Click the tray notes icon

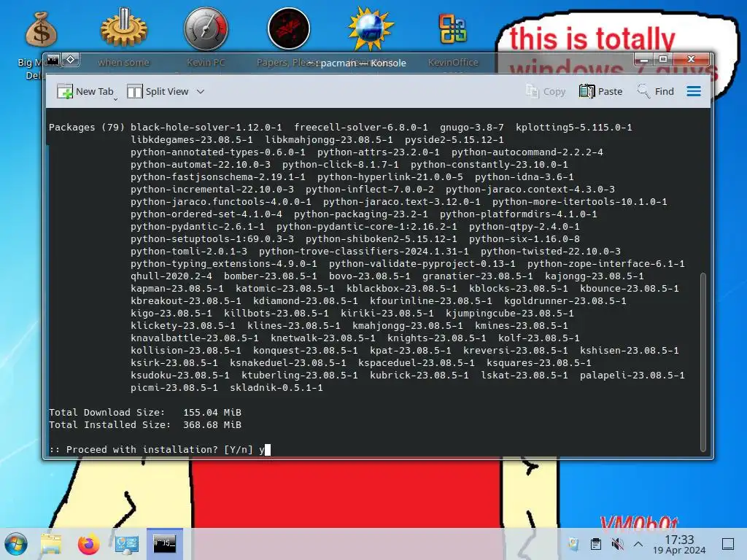coord(573,544)
